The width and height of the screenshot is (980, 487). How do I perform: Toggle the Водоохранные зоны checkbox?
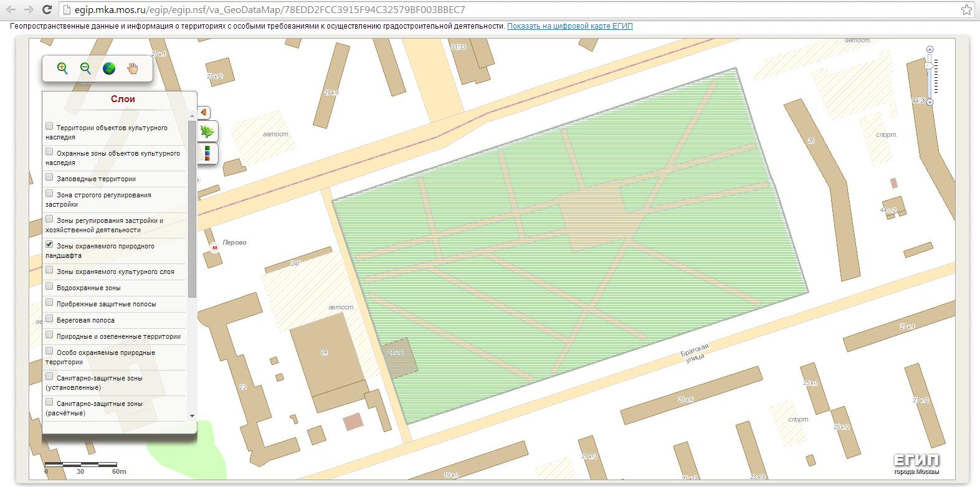[49, 286]
